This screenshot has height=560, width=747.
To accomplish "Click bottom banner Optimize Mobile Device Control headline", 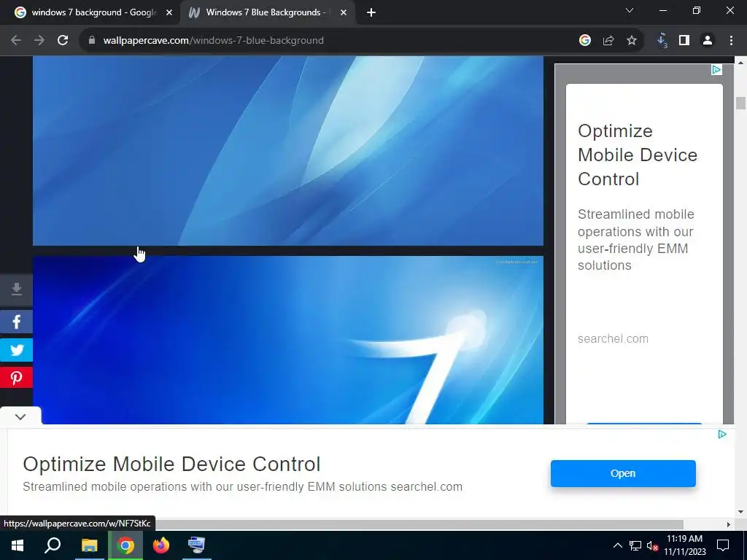I will click(171, 464).
